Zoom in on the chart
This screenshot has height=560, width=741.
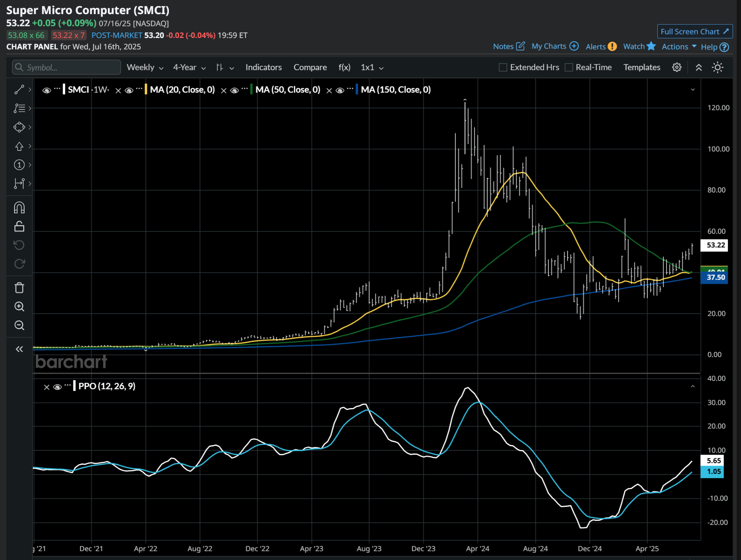tap(19, 307)
